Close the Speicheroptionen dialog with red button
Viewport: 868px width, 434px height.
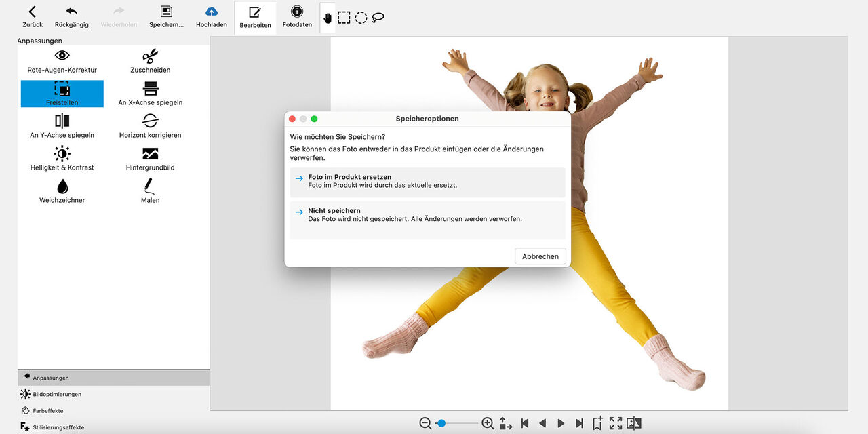coord(292,119)
